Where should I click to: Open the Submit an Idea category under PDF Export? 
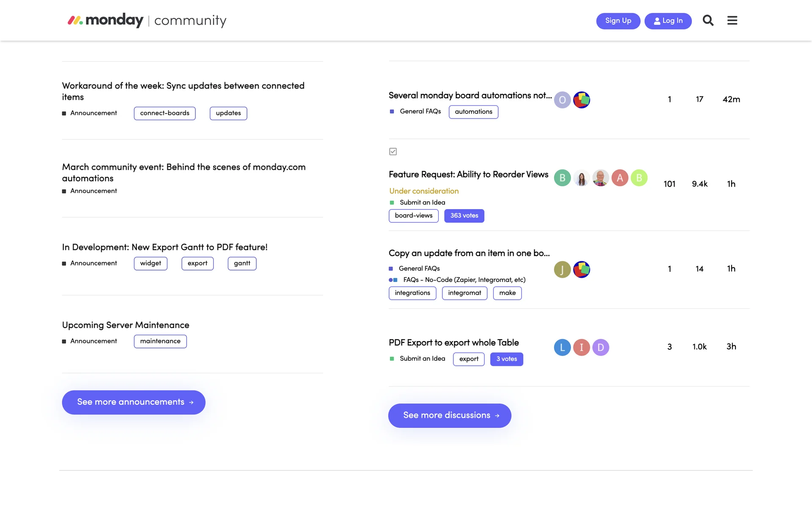[422, 359]
